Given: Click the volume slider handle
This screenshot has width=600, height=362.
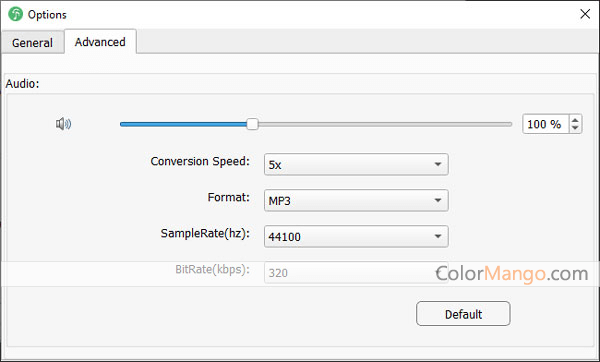Looking at the screenshot, I should 252,124.
